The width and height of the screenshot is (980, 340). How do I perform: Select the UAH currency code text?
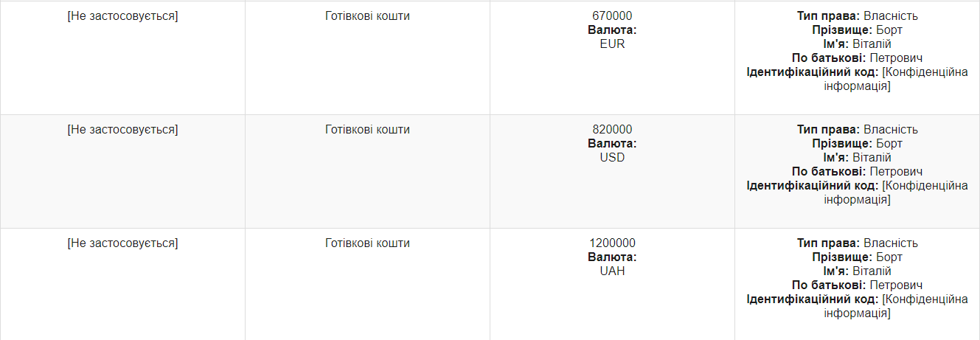click(x=612, y=271)
